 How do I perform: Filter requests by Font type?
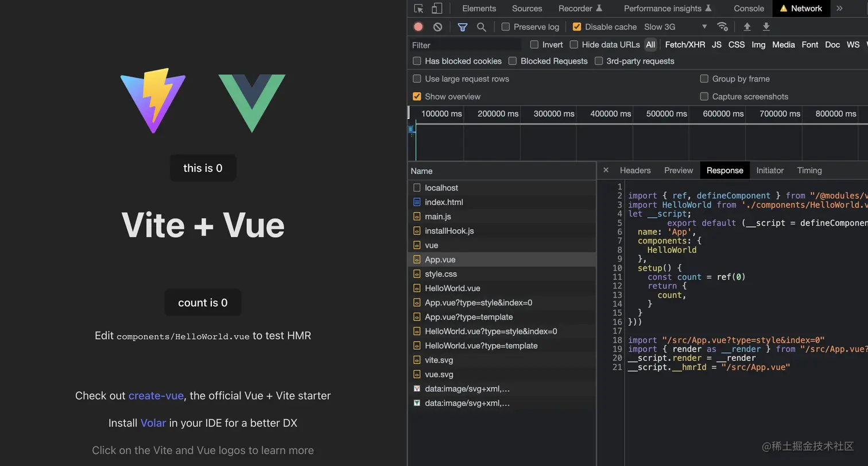pos(810,45)
